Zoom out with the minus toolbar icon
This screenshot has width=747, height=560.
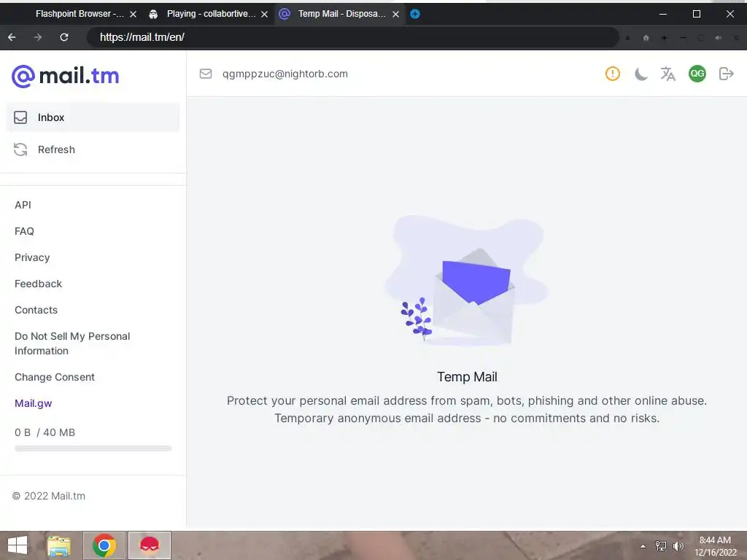point(683,38)
